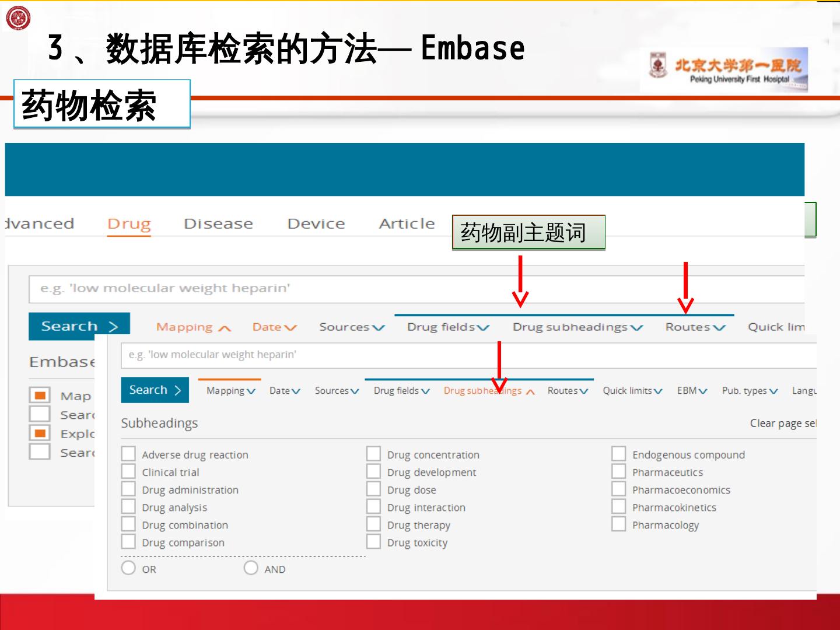Tick the Drug concentration checkbox
Screen dimensions: 840x630
coord(373,454)
